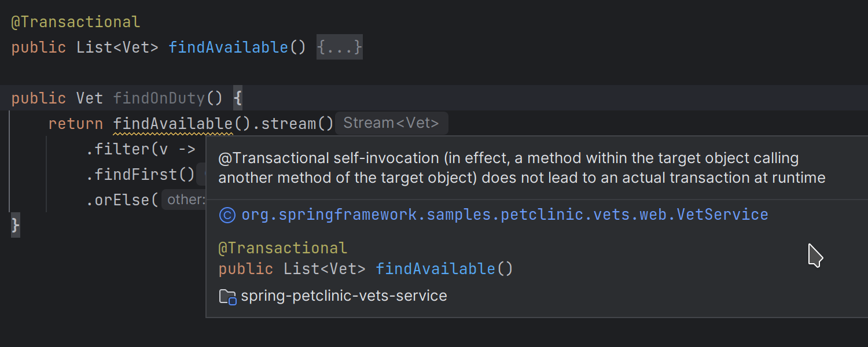The image size is (868, 347).
Task: Click the spring-petclinic-vets-service module name
Action: click(344, 296)
